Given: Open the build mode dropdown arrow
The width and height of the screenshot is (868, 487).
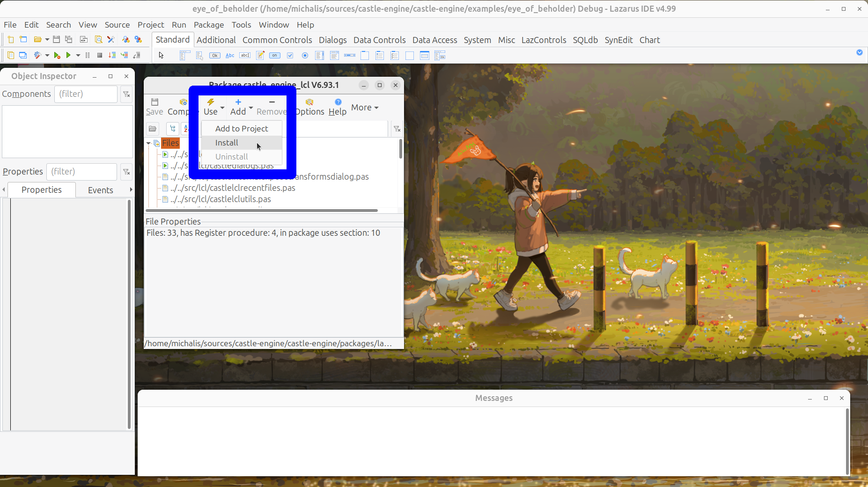Looking at the screenshot, I should (x=47, y=56).
